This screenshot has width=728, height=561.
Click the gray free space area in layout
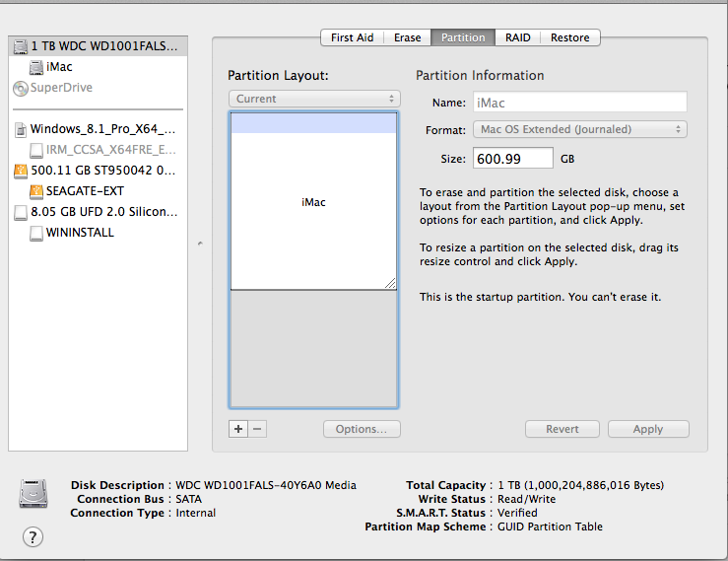[x=314, y=349]
